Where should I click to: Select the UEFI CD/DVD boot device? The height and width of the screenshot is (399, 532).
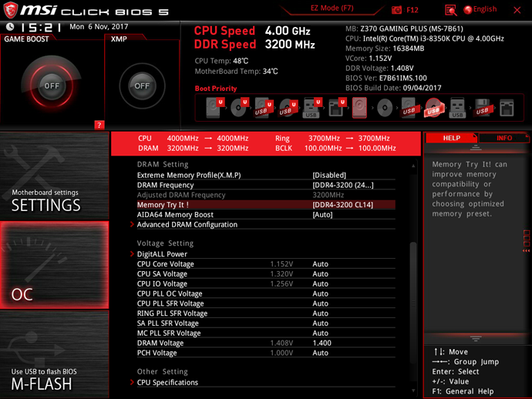click(240, 108)
